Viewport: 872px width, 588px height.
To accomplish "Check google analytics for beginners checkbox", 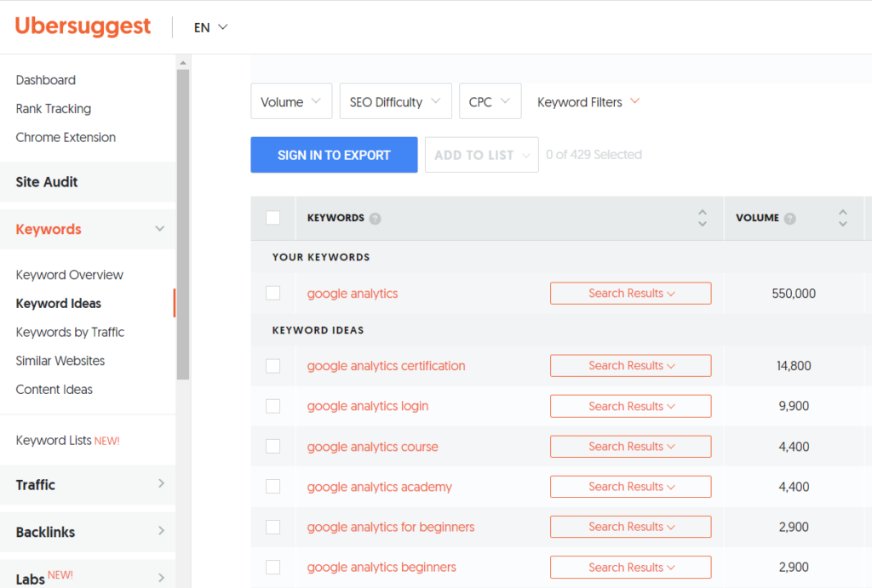I will tap(273, 527).
